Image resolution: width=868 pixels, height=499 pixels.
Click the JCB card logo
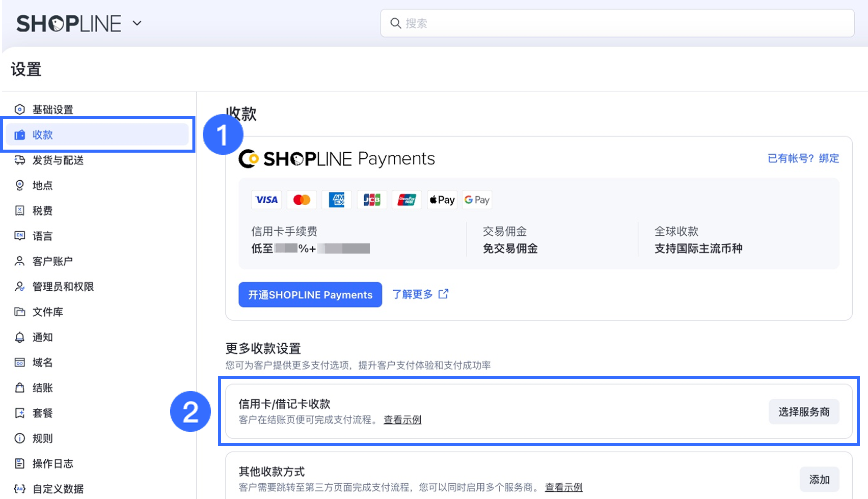pyautogui.click(x=372, y=200)
